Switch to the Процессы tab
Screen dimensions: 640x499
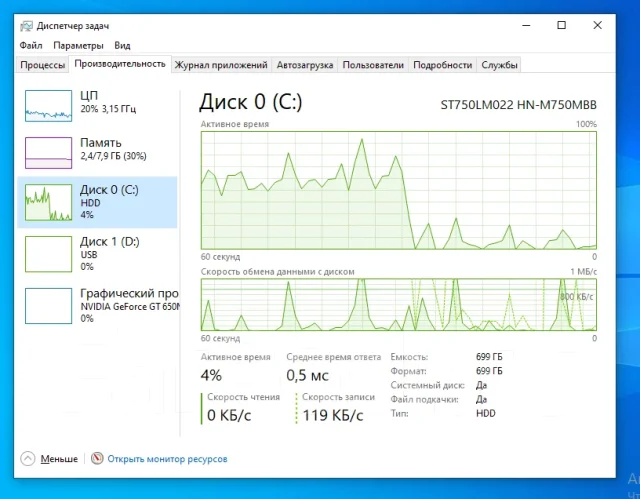(x=42, y=65)
